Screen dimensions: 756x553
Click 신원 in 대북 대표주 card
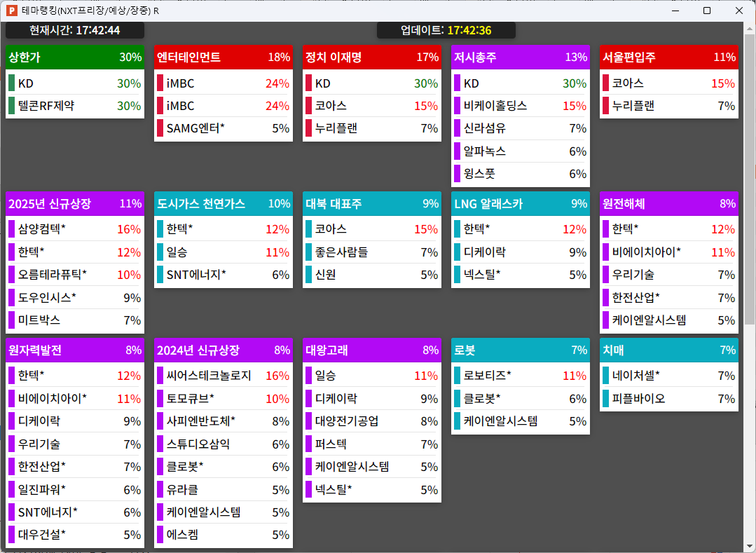pos(372,275)
